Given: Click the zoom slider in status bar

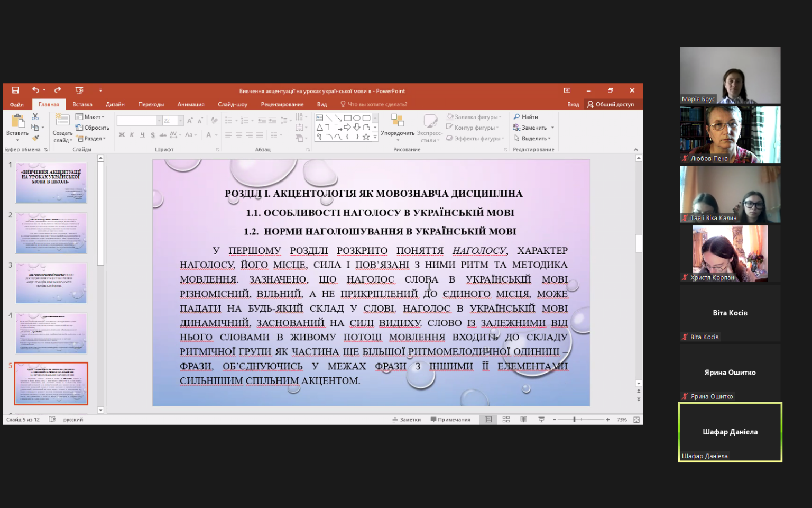Looking at the screenshot, I should pos(581,420).
